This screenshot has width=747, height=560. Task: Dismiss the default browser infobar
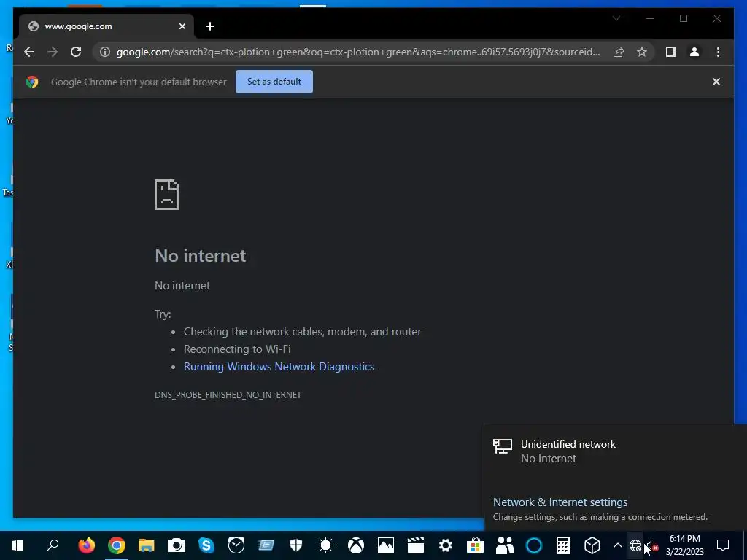pos(716,82)
